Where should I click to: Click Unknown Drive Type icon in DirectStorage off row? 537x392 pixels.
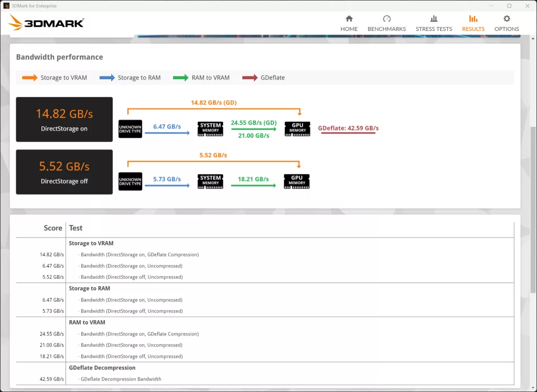[130, 181]
